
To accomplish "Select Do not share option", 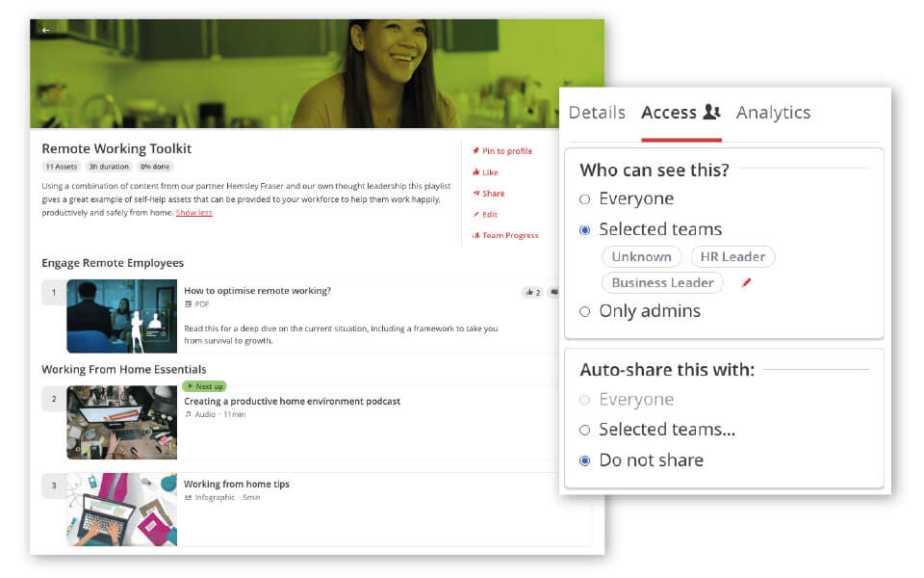I will [x=584, y=460].
